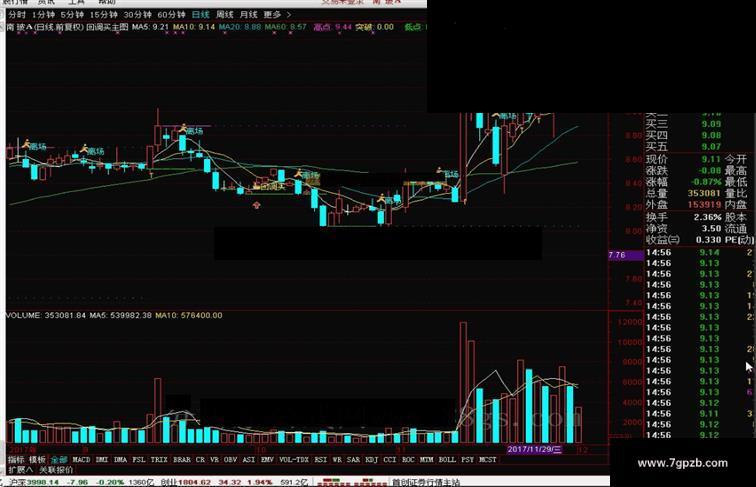Click the tallest red volume bar
The image size is (756, 487).
tap(463, 382)
